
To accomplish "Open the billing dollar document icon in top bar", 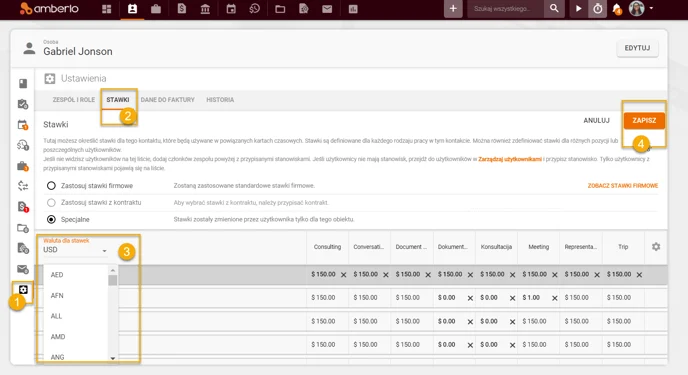I will [x=181, y=9].
